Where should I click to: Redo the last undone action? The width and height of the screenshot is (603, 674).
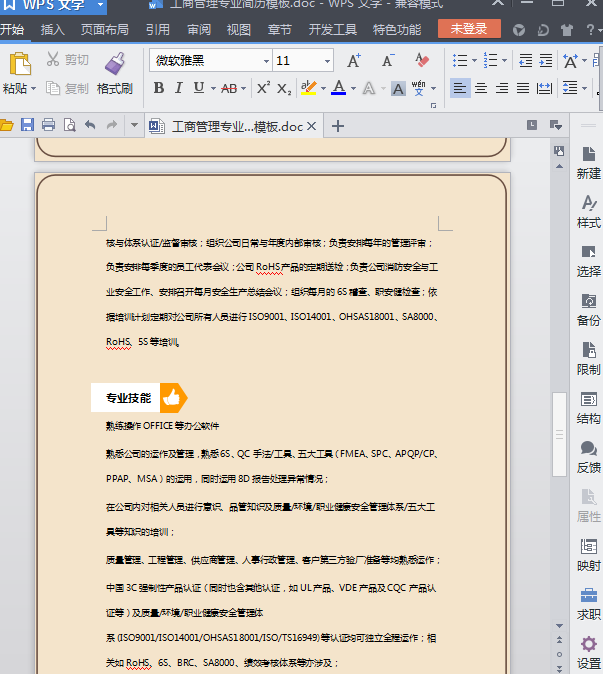[x=112, y=125]
